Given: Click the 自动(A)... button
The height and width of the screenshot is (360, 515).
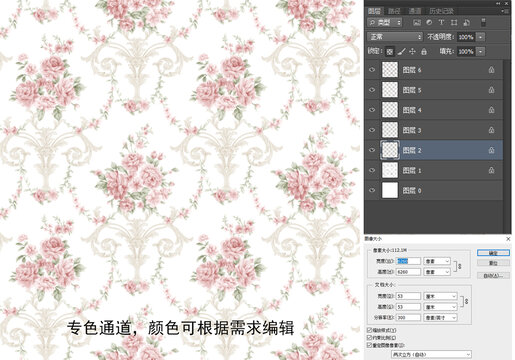Looking at the screenshot, I should 493,275.
